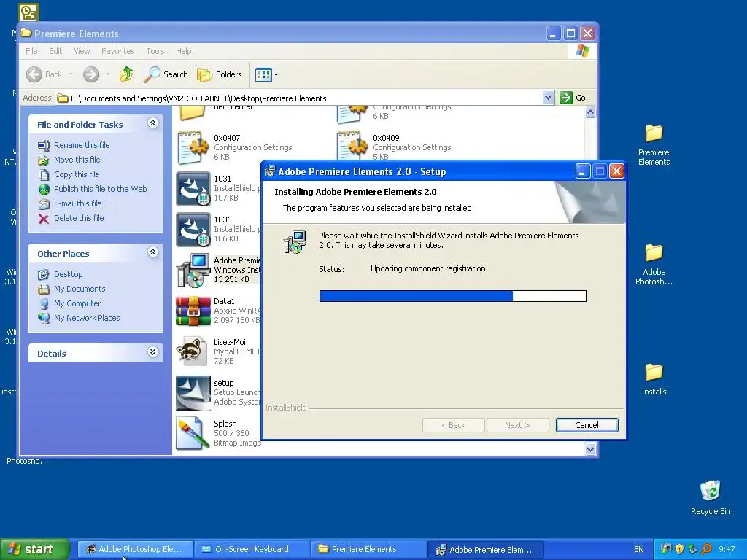Click the Forward arrow button in Explorer
The width and height of the screenshot is (747, 560).
91,74
